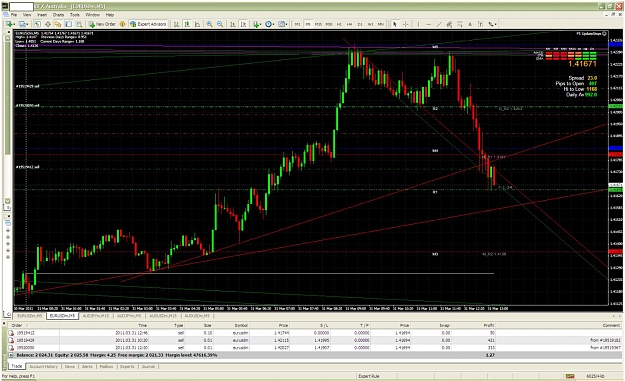Viewport: 625px width, 381px height.
Task: Select the M5 timeframe button
Action: pos(308,24)
